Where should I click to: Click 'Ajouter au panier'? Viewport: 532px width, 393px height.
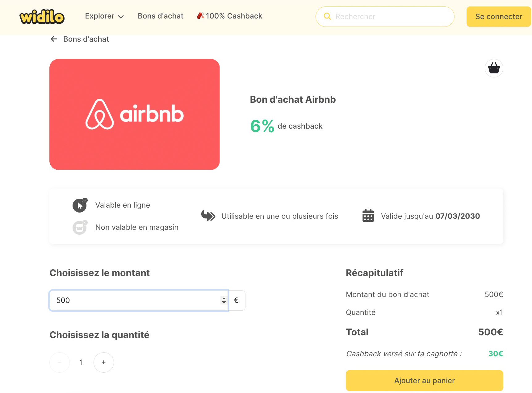424,380
